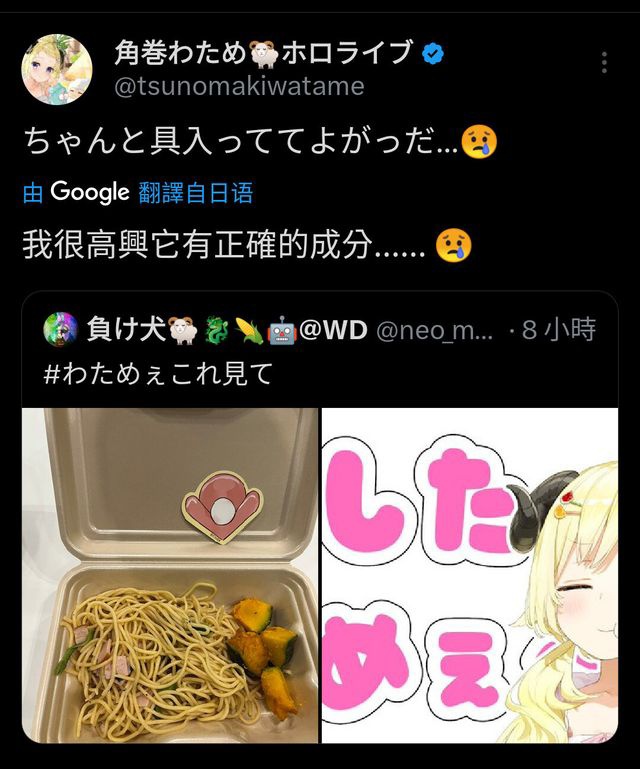Viewport: 640px width, 769px height.
Task: Click the corn emoji in the quoted name
Action: coord(249,330)
